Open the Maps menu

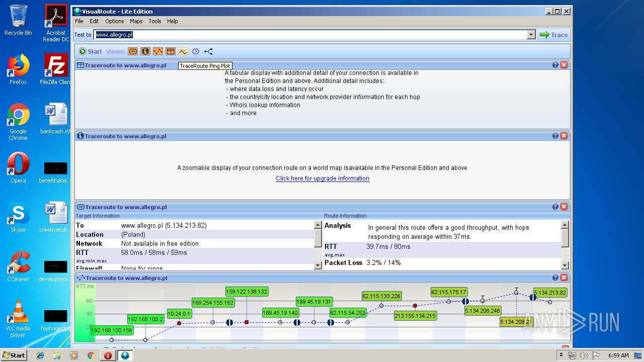[x=136, y=21]
